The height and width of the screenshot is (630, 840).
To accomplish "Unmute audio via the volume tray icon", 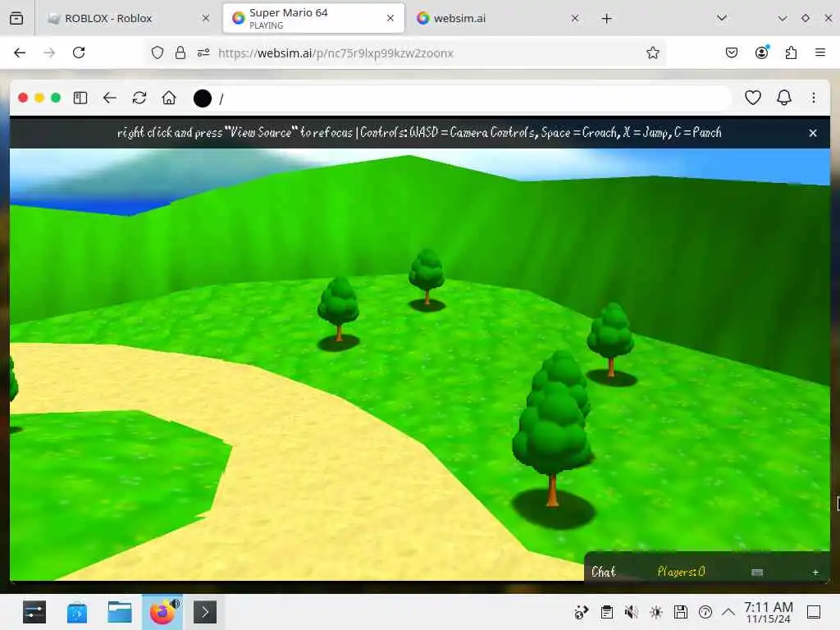I will pyautogui.click(x=632, y=612).
